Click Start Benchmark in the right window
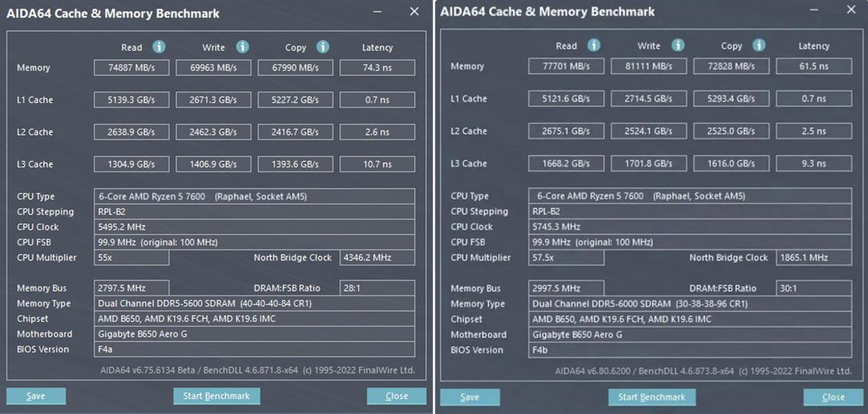Screen dimensions: 868x414 652,397
